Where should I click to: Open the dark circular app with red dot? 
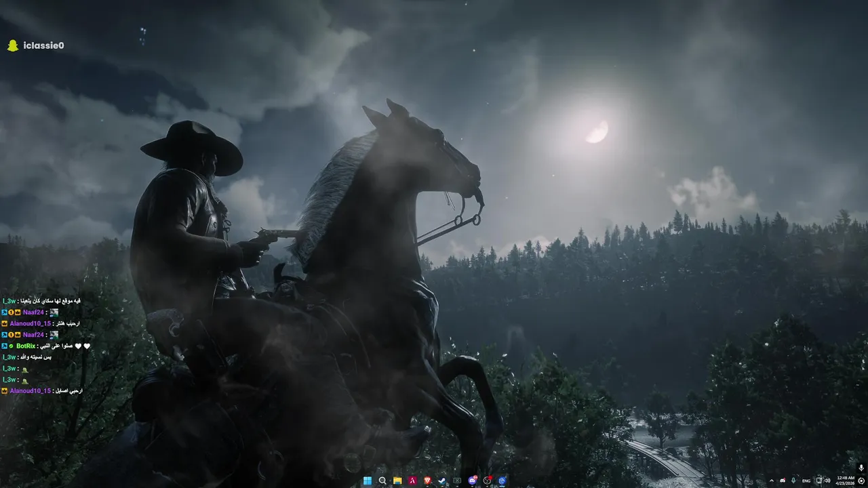[x=487, y=481]
